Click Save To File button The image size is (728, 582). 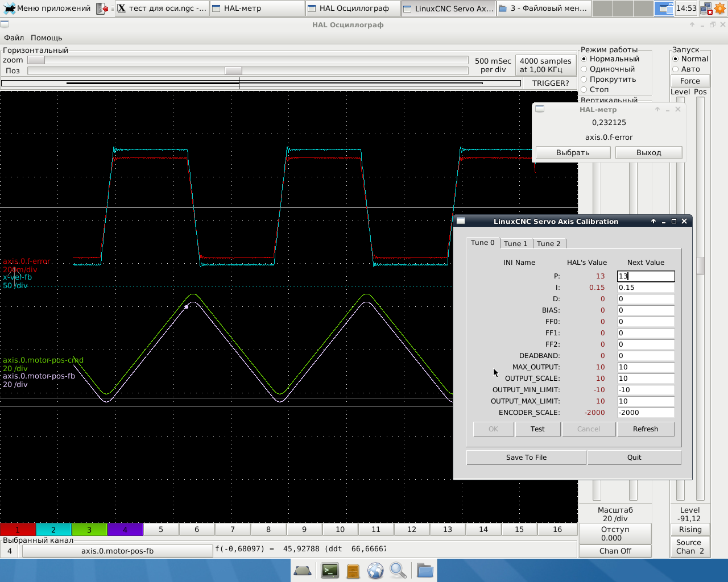point(526,458)
